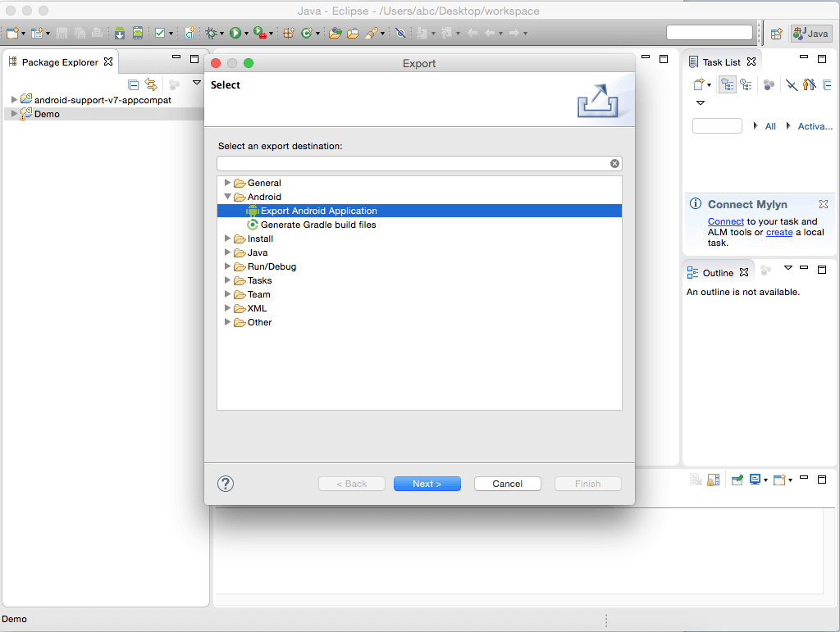Click the New Java Package icon
840x632 pixels.
click(x=289, y=33)
